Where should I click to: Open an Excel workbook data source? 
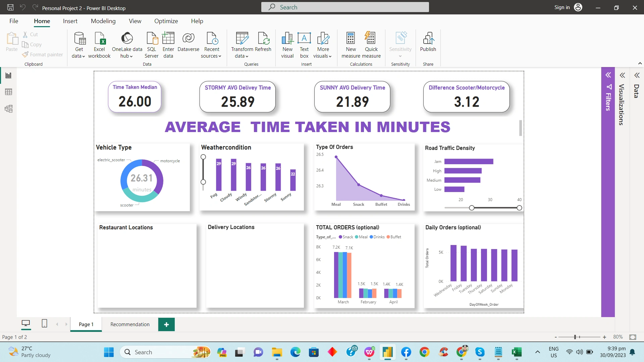pyautogui.click(x=99, y=45)
